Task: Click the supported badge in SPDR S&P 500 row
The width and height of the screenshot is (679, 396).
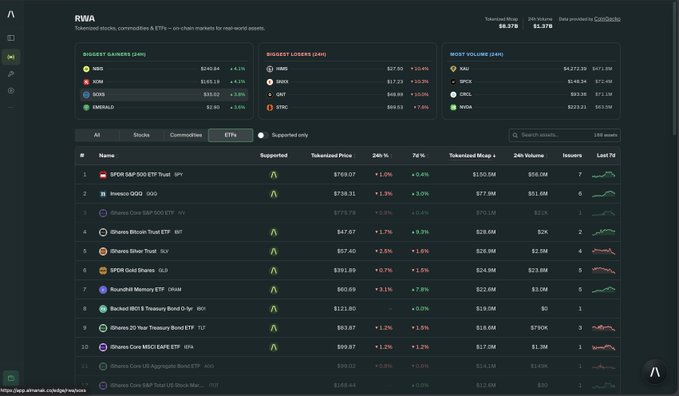Action: [274, 175]
